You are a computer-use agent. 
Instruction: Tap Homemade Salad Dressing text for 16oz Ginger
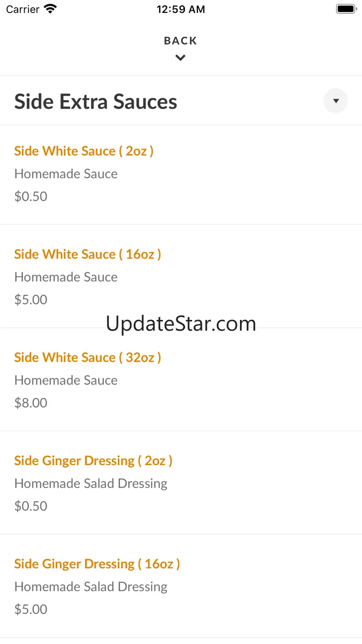[x=91, y=586]
